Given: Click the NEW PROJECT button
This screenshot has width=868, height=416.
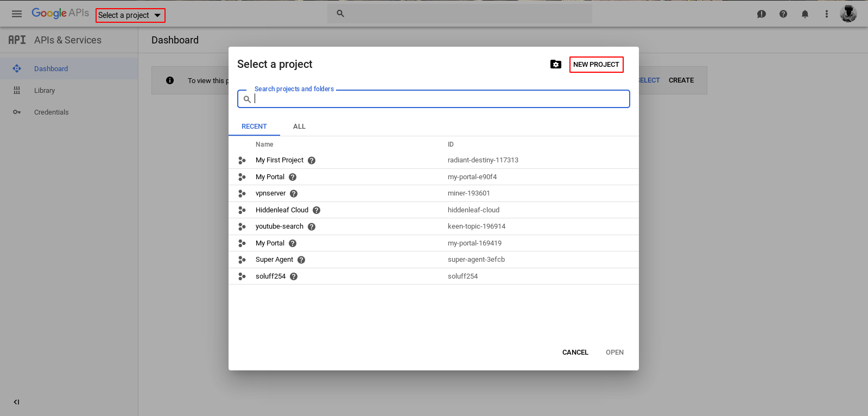Looking at the screenshot, I should [596, 65].
